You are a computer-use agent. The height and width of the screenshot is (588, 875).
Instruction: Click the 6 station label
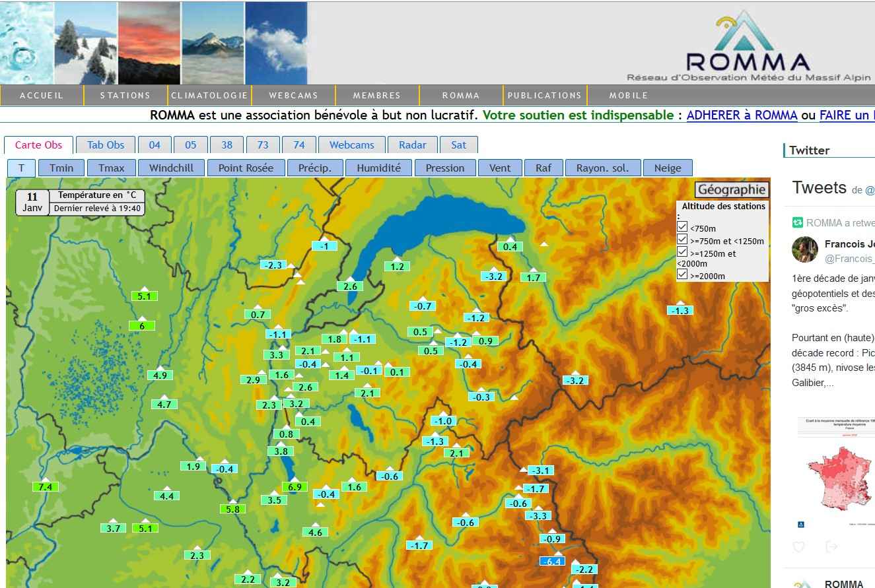point(141,325)
